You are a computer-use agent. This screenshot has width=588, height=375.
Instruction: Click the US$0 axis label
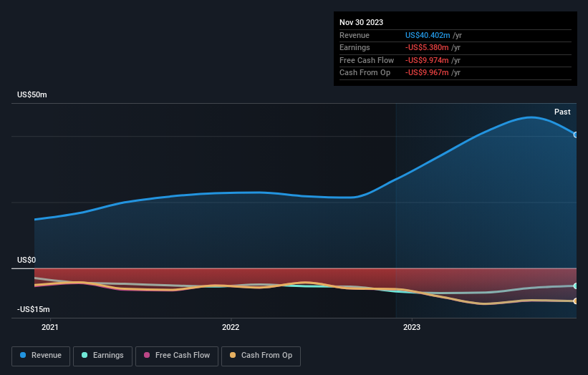(x=26, y=260)
